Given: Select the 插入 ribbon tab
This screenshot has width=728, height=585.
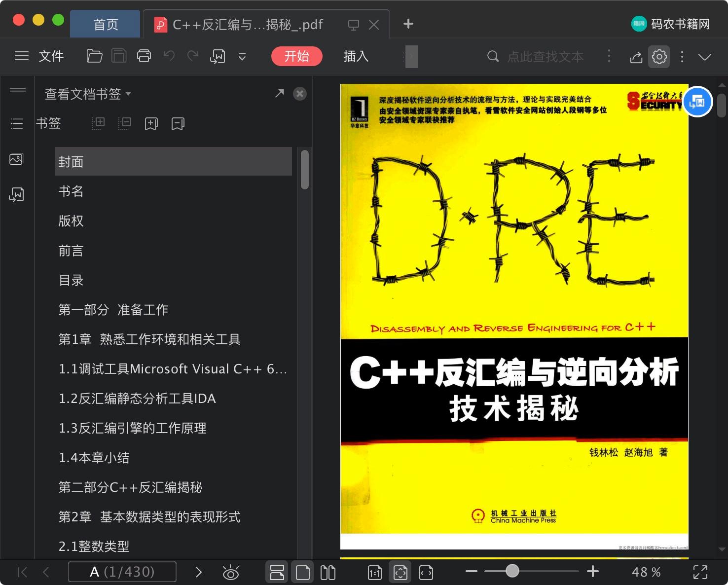Looking at the screenshot, I should click(356, 56).
